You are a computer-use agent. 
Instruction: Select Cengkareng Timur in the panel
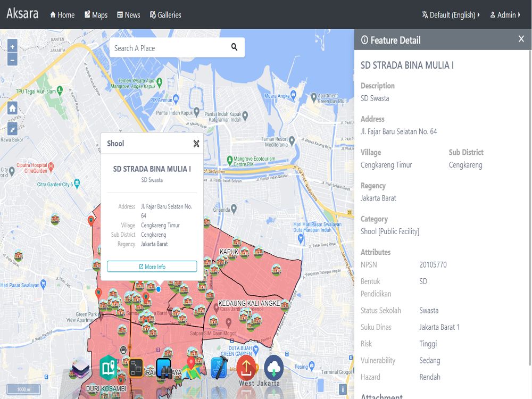coord(386,165)
